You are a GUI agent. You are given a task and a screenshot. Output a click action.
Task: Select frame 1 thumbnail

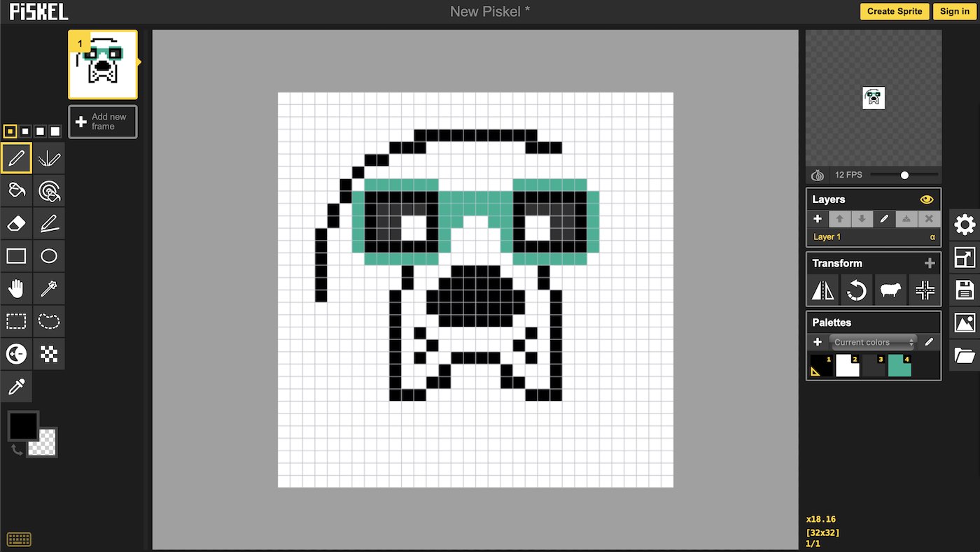[103, 64]
